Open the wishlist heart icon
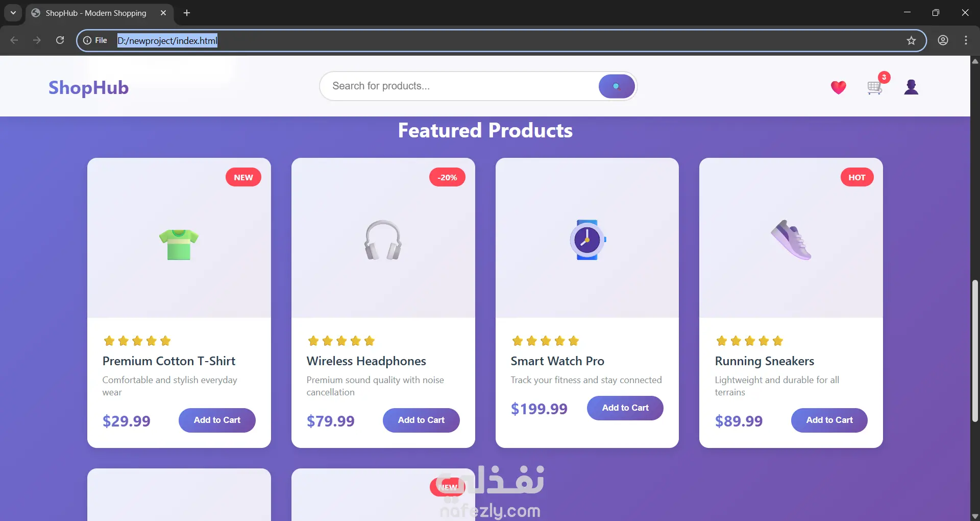The image size is (980, 521). (x=838, y=87)
